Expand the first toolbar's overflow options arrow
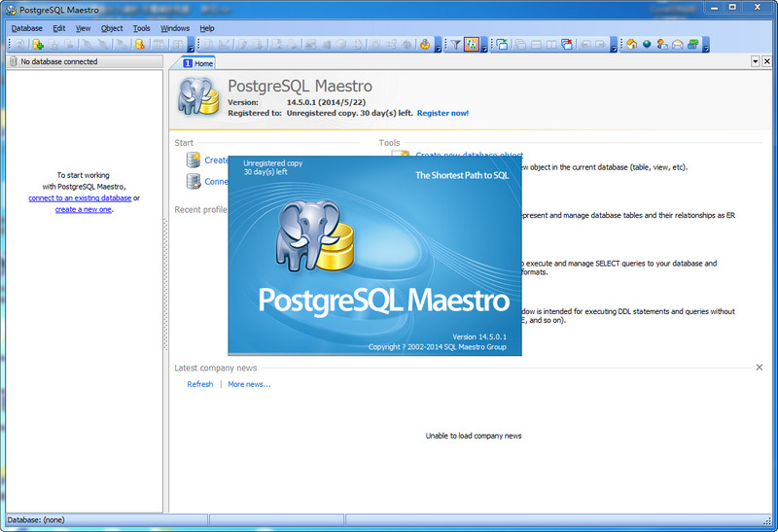The width and height of the screenshot is (778, 532). [x=191, y=47]
